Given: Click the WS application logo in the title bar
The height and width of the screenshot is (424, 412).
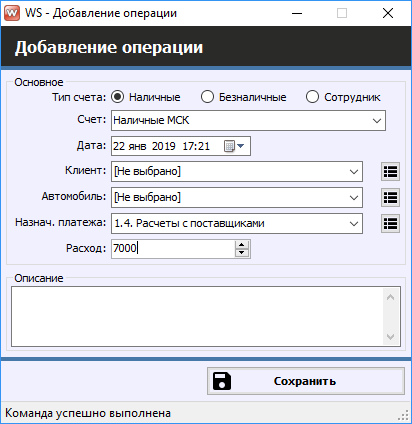Looking at the screenshot, I should point(12,13).
